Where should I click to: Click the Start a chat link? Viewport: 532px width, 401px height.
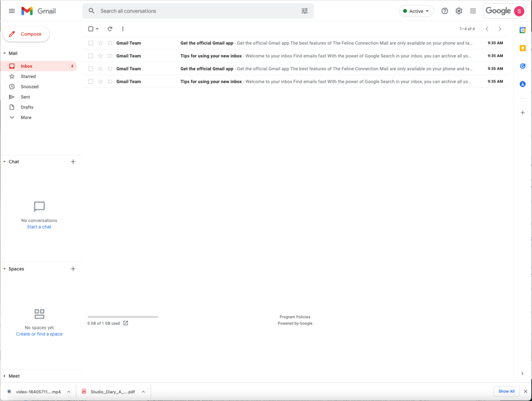click(39, 227)
